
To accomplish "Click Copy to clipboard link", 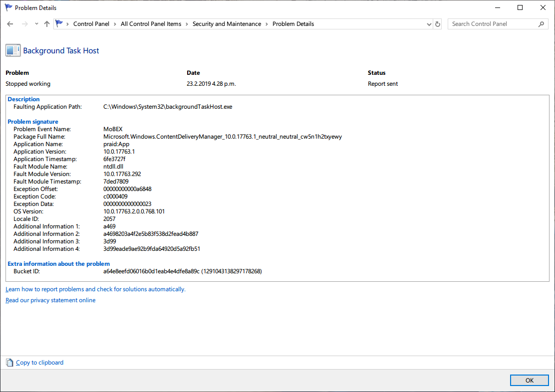I will (x=39, y=362).
